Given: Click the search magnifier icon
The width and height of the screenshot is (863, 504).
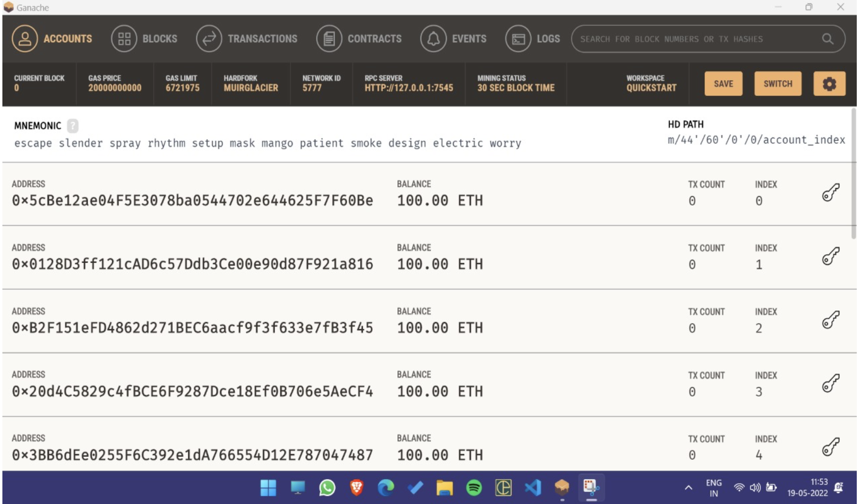Looking at the screenshot, I should pyautogui.click(x=827, y=39).
